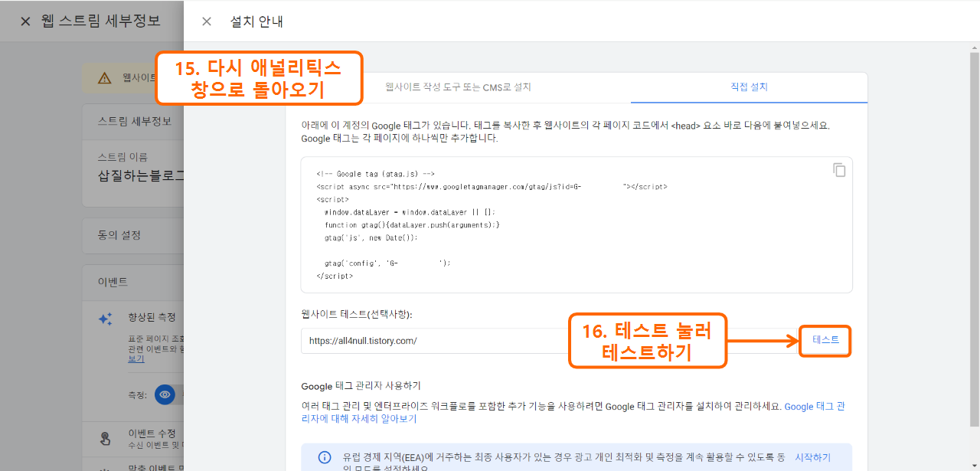Screen dimensions: 980x471
Task: Click the 시작하기 link in EEA notice
Action: tap(812, 457)
